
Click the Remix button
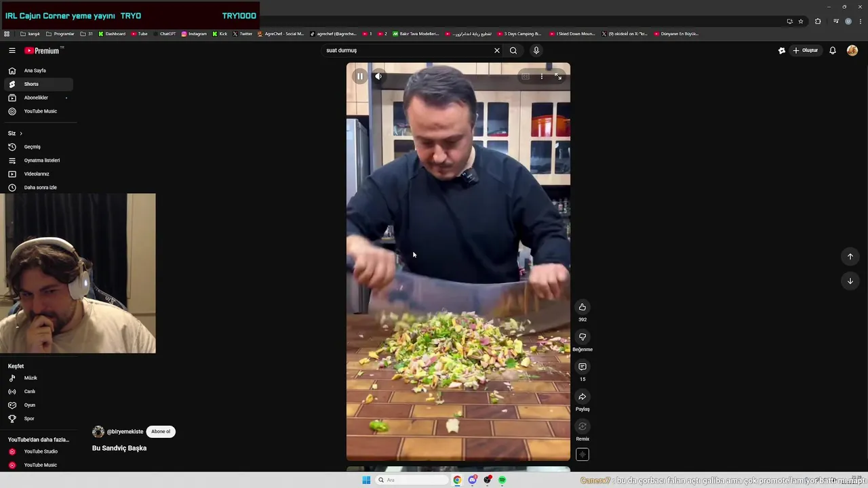[x=582, y=426]
